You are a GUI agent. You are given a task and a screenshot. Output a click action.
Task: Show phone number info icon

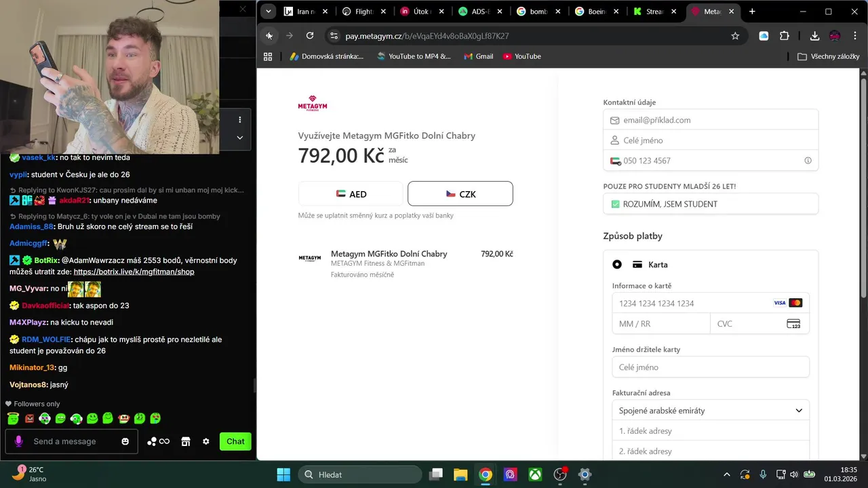pyautogui.click(x=808, y=161)
